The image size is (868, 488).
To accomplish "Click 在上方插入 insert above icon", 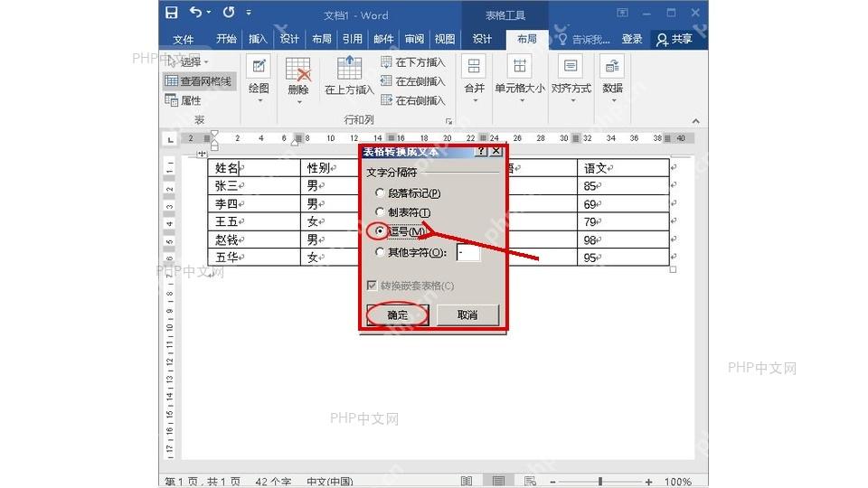I will (x=349, y=68).
